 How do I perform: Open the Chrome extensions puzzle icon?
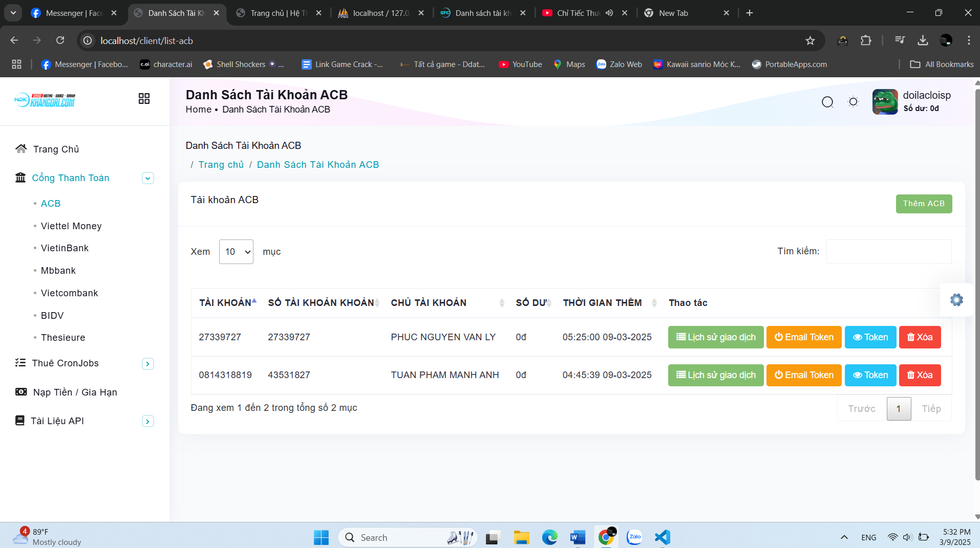click(x=866, y=41)
